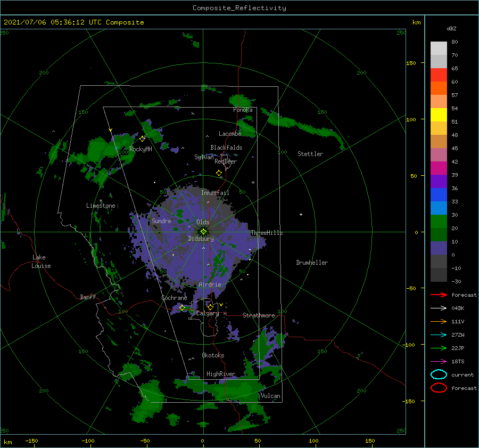The image size is (479, 448).
Task: Click the RedDeer label
Action: pos(226,161)
